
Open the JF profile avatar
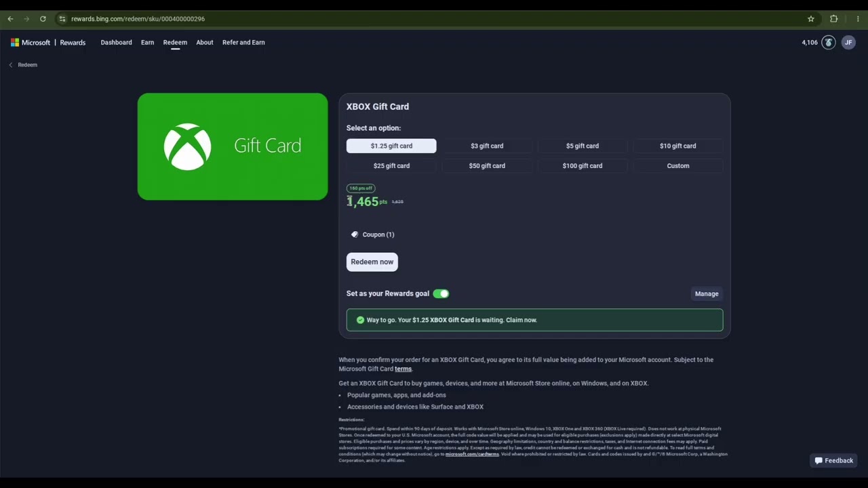(x=848, y=43)
